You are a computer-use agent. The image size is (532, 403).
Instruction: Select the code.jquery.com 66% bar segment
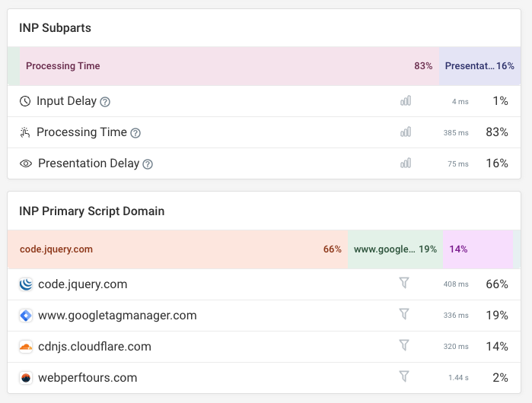point(177,249)
